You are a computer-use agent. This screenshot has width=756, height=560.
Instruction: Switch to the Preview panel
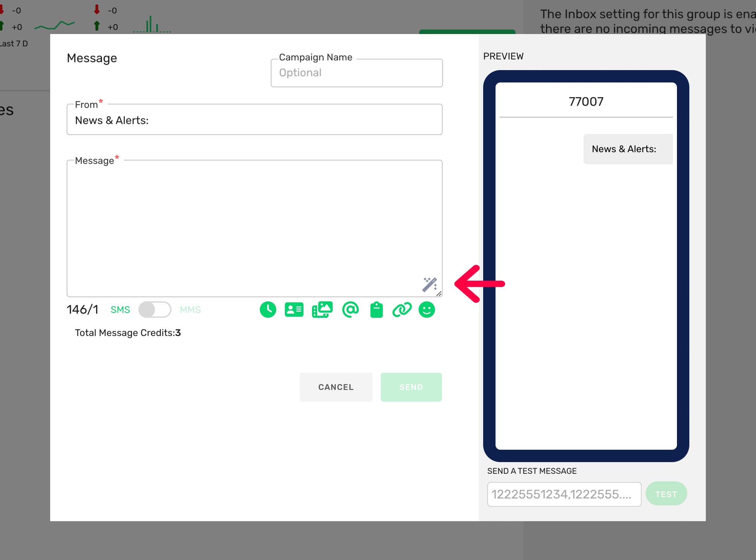[503, 56]
